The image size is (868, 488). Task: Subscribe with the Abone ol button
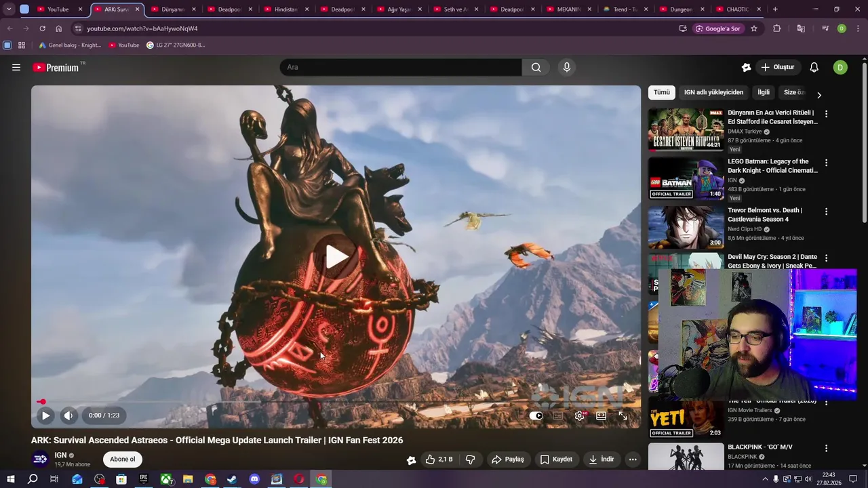pos(123,459)
